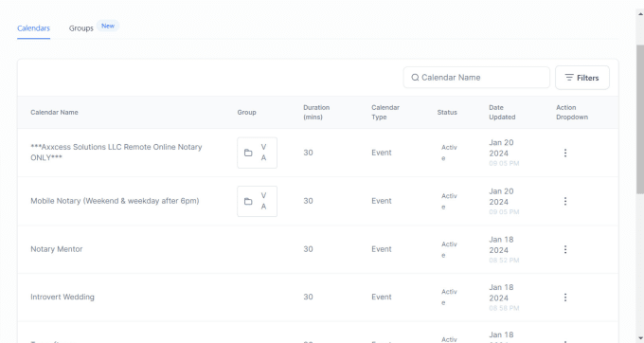
Task: Click the folder icon in the Axxcess Solutions group
Action: click(x=248, y=153)
